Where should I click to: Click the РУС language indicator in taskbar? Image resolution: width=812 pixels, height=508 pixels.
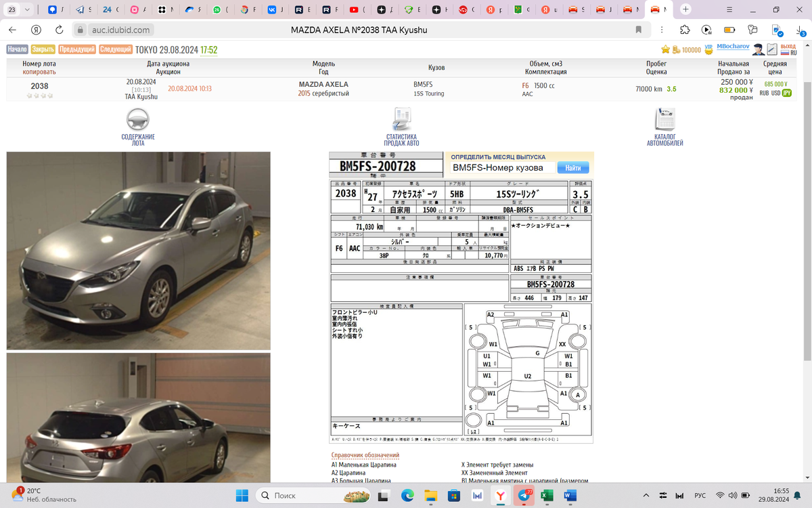point(700,496)
